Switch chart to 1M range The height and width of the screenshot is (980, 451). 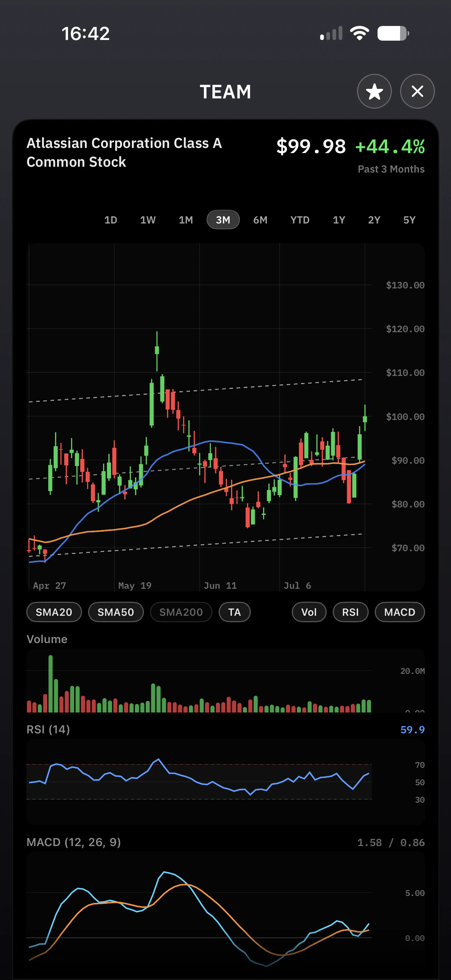point(186,220)
